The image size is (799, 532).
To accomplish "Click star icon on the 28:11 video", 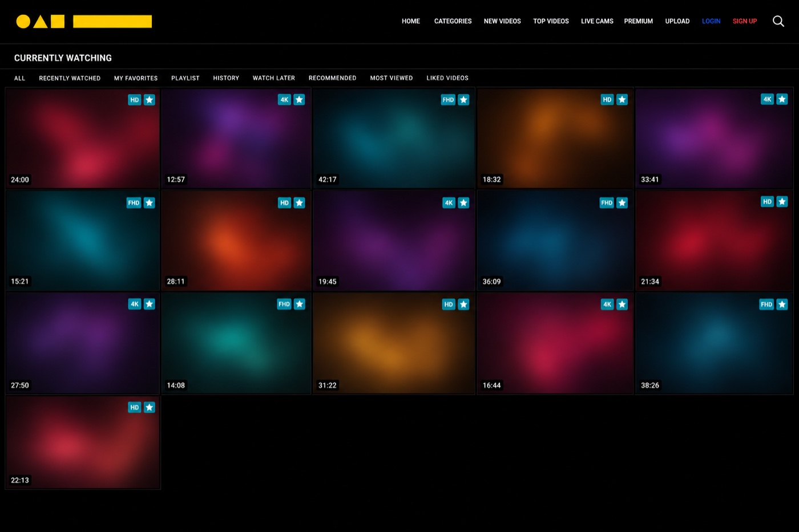I will click(x=299, y=203).
